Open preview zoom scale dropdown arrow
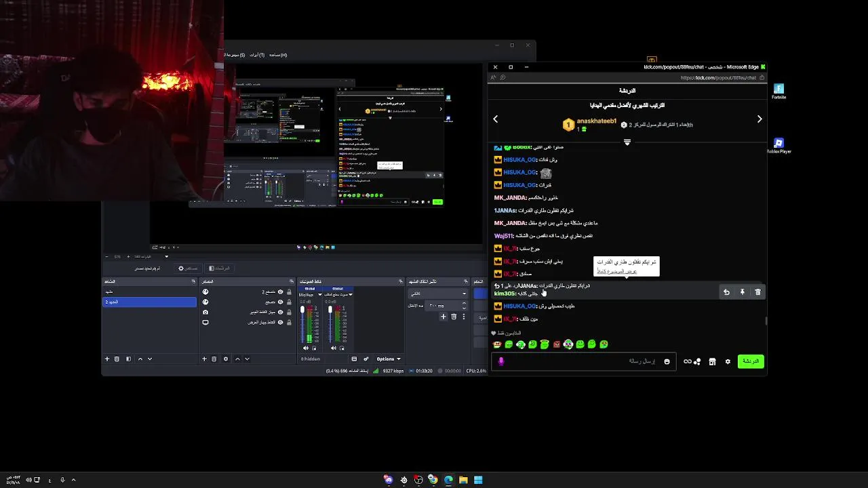Screen dimensions: 868x488 [166, 256]
